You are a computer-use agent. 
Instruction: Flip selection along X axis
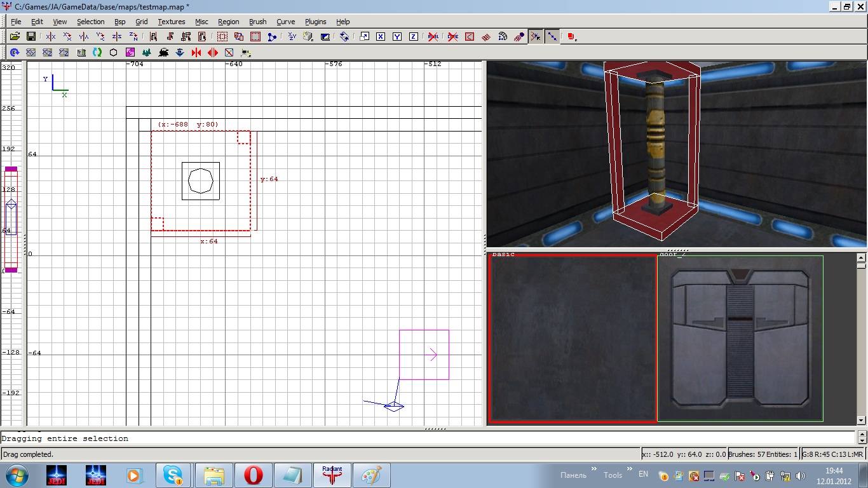click(51, 37)
